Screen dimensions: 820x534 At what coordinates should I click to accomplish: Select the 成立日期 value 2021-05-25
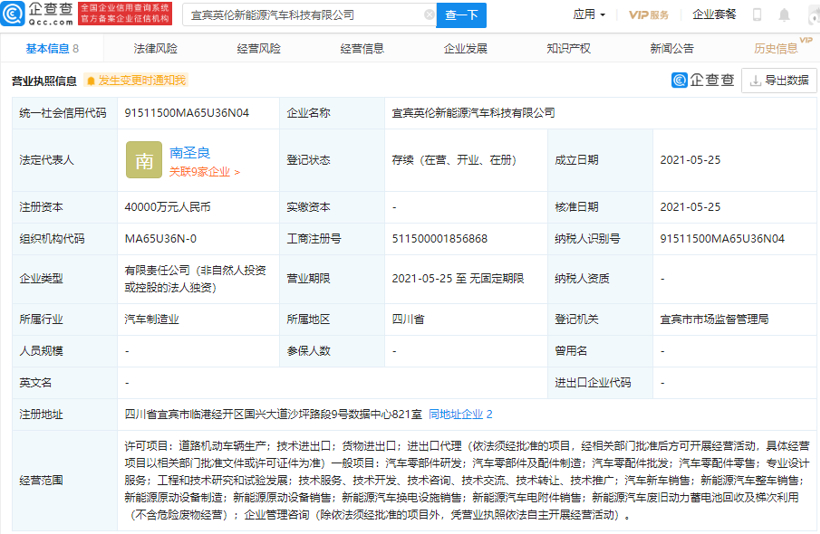pyautogui.click(x=690, y=160)
